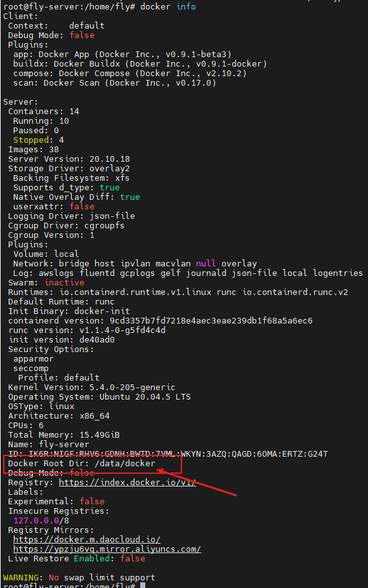Click the Operating System Ubuntu 20.04.5 LTS line
This screenshot has width=368, height=588.
coord(100,396)
